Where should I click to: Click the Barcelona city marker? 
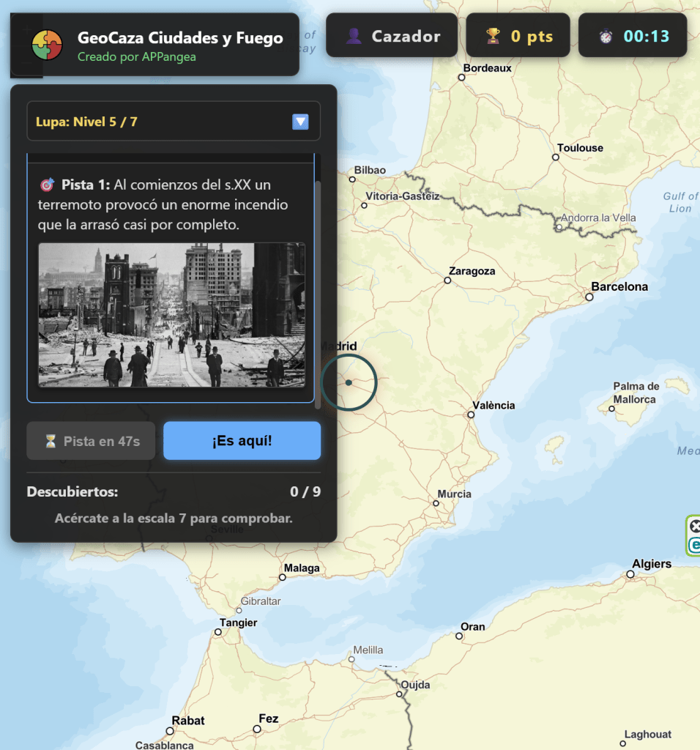tap(589, 297)
